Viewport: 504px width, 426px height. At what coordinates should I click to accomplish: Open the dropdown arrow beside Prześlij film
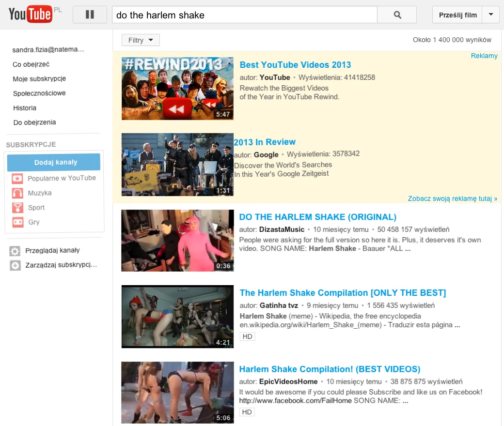click(490, 15)
